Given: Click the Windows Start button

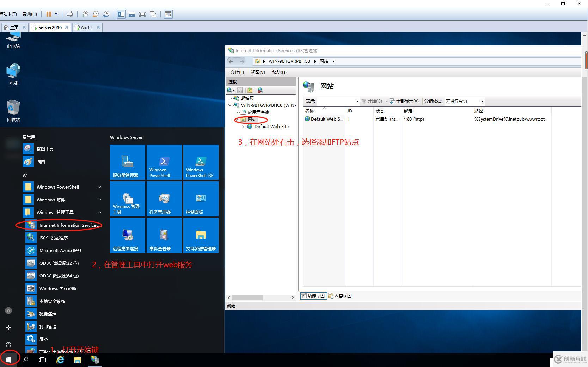Looking at the screenshot, I should pos(8,360).
